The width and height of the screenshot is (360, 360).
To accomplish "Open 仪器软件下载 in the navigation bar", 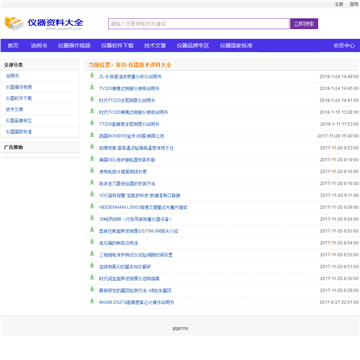I will coord(117,46).
